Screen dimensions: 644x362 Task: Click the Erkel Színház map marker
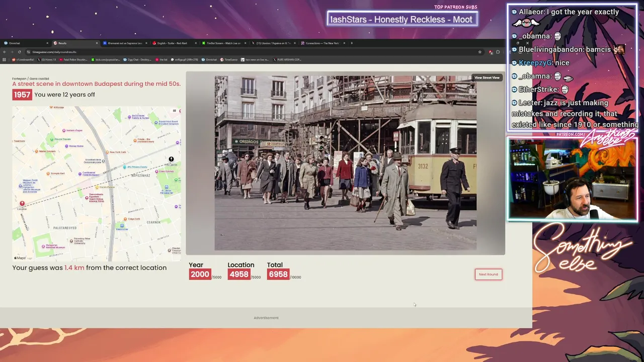point(157,171)
